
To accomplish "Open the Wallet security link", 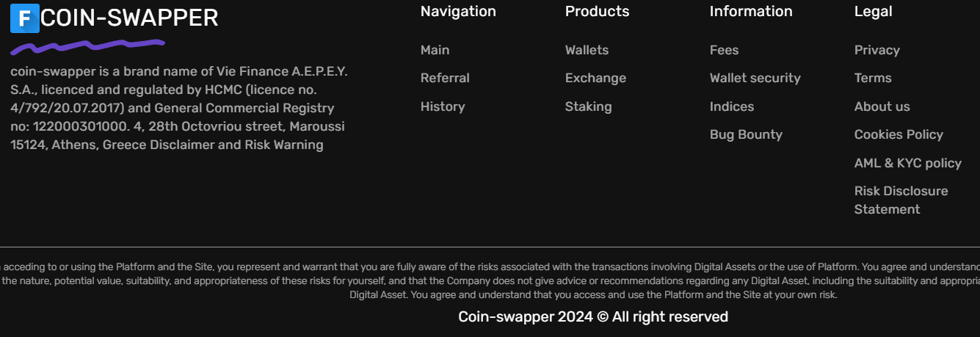I will point(755,78).
